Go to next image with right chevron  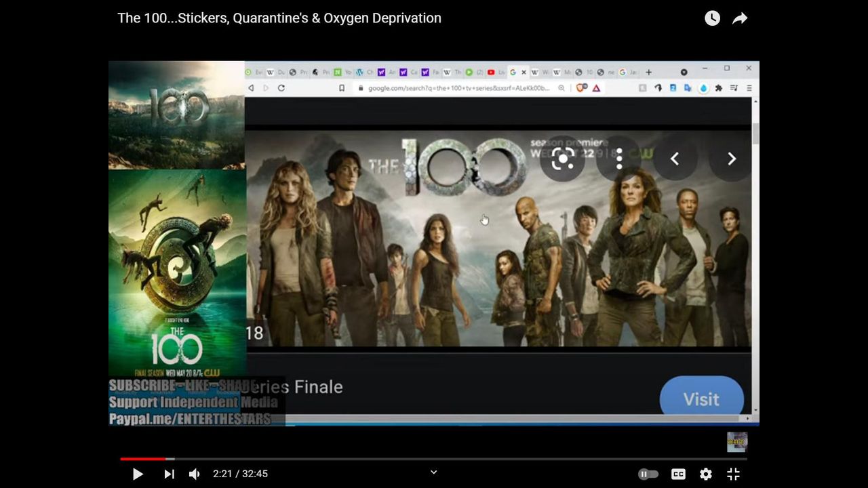pos(731,159)
